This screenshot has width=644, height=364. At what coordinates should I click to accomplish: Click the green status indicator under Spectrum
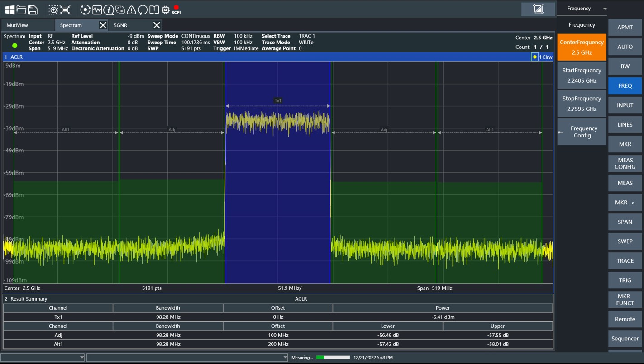coord(15,46)
